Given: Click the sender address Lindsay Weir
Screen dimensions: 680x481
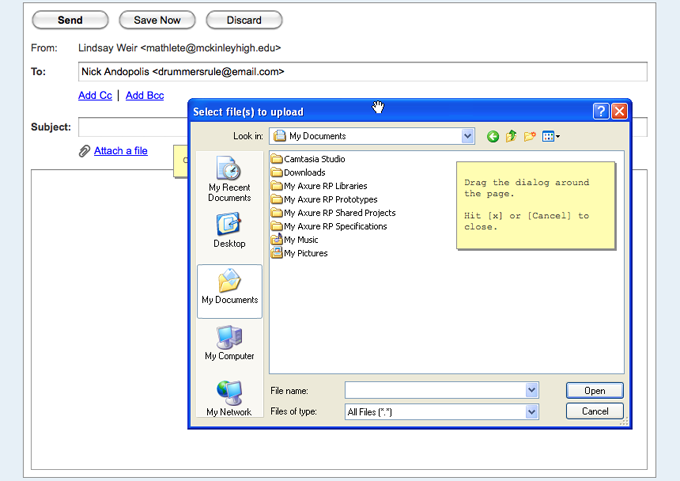Looking at the screenshot, I should (179, 48).
